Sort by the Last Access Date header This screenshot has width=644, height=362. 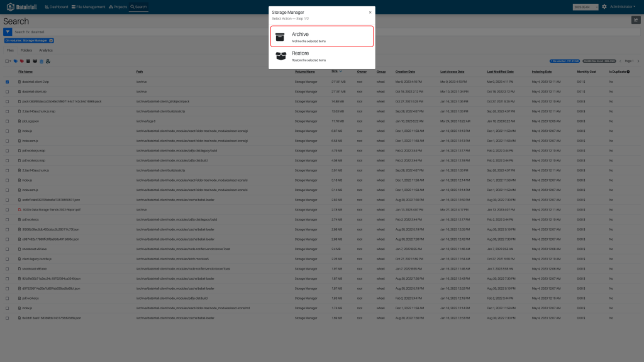(452, 72)
